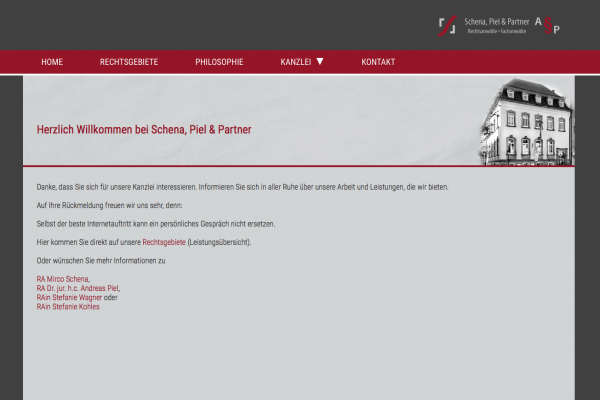Expand the Kanzlei dropdown arrow
Image resolution: width=600 pixels, height=400 pixels.
point(320,61)
